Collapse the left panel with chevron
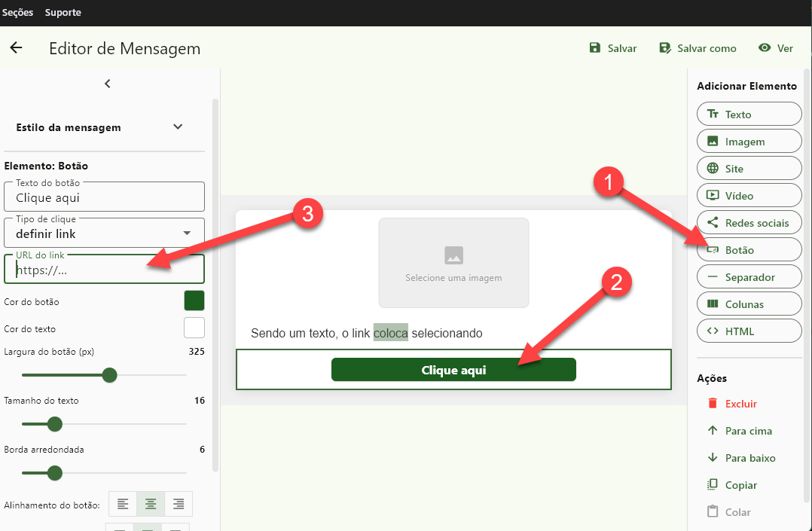This screenshot has height=531, width=812. pyautogui.click(x=107, y=84)
